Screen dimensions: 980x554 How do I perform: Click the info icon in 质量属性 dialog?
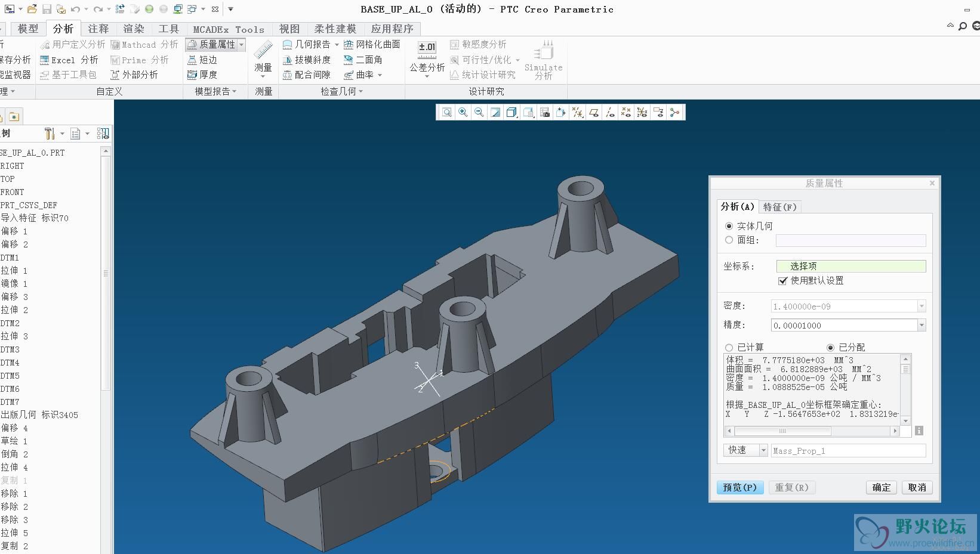[919, 431]
